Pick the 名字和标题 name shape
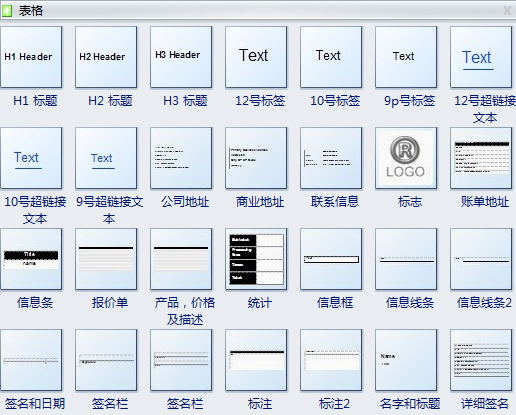The height and width of the screenshot is (415, 516). point(406,360)
